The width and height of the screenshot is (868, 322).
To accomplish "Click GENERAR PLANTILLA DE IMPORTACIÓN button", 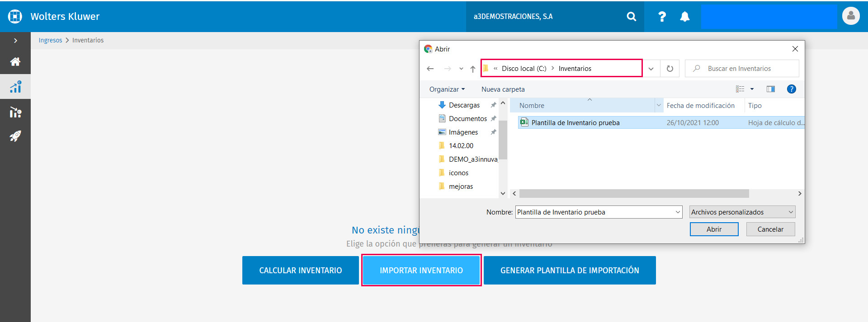I will click(570, 271).
